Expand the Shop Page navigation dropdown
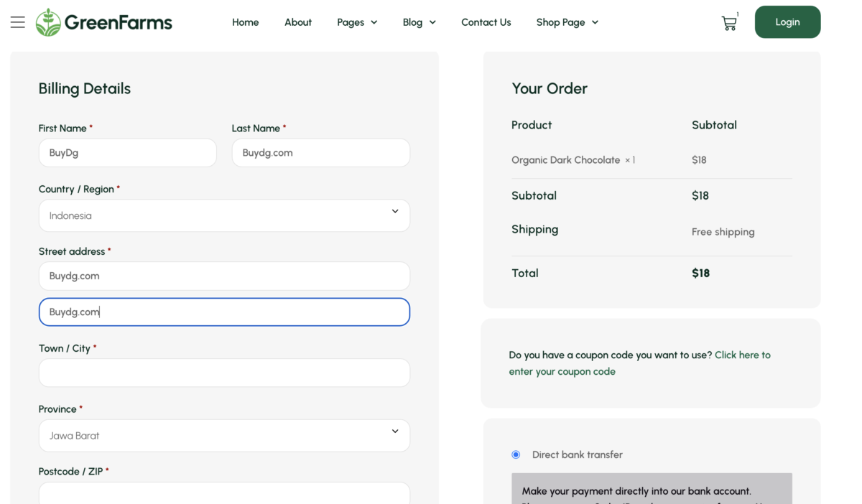This screenshot has width=862, height=504. click(567, 22)
